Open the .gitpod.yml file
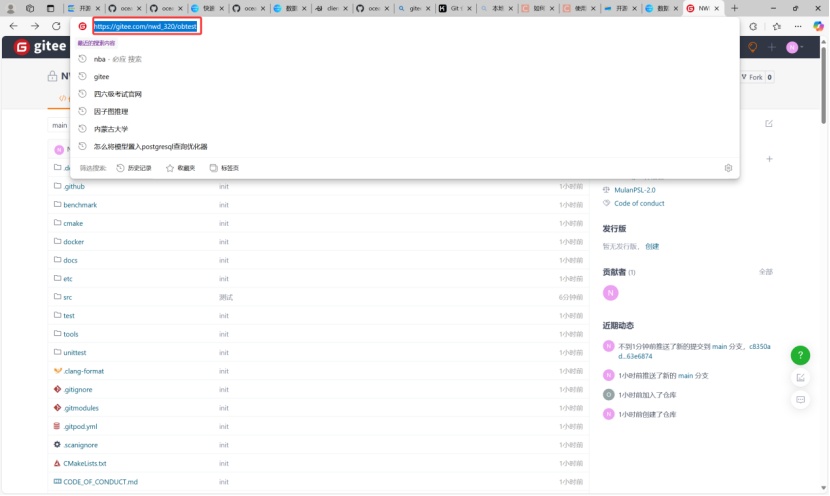The image size is (830, 496). point(80,427)
